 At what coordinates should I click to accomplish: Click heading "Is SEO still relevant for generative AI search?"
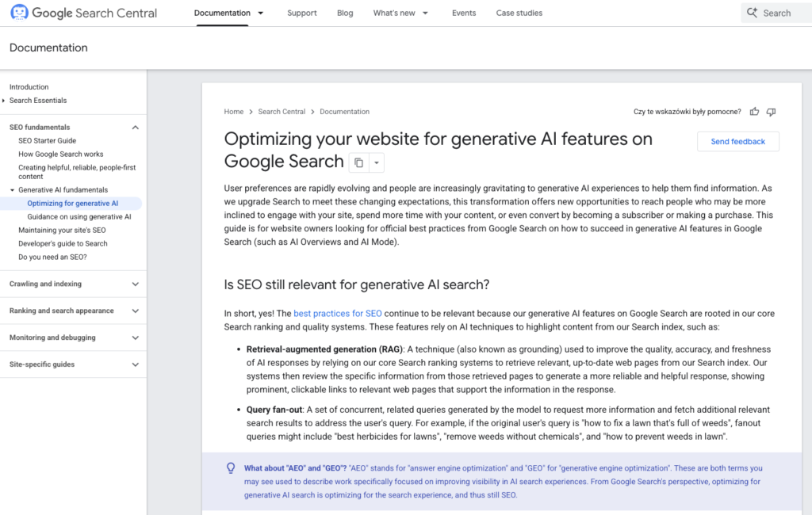356,284
